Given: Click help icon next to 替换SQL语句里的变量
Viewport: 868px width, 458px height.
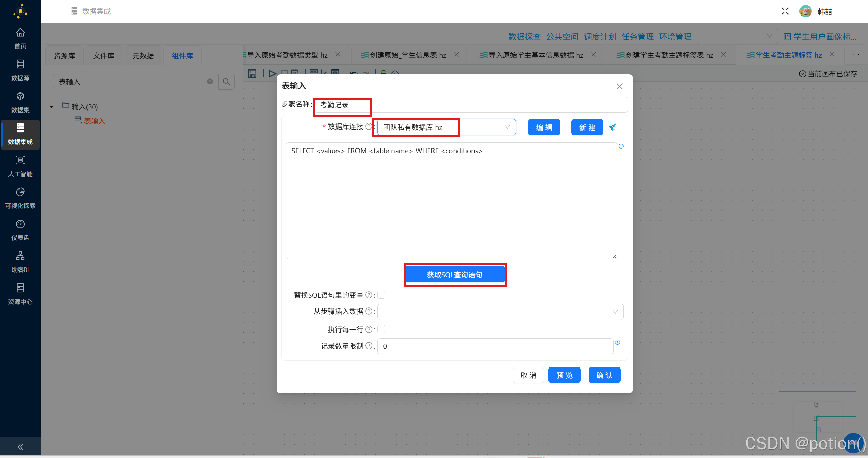Looking at the screenshot, I should [x=369, y=295].
